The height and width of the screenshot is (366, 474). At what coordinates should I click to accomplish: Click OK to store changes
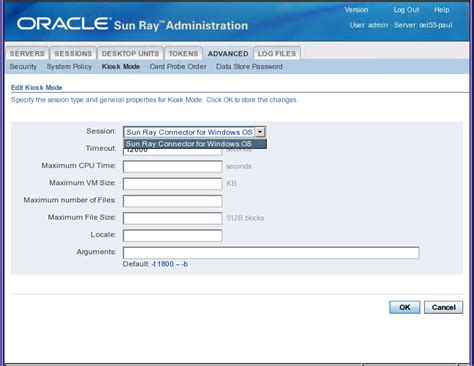[x=405, y=307]
